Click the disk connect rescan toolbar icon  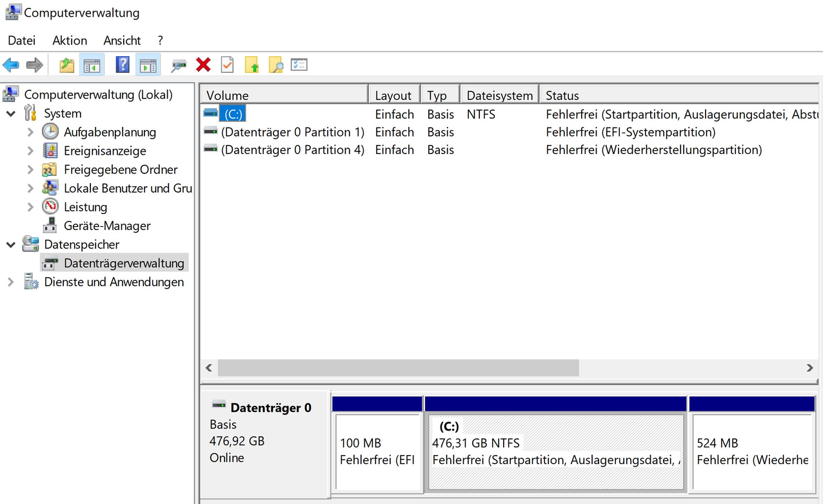[179, 65]
